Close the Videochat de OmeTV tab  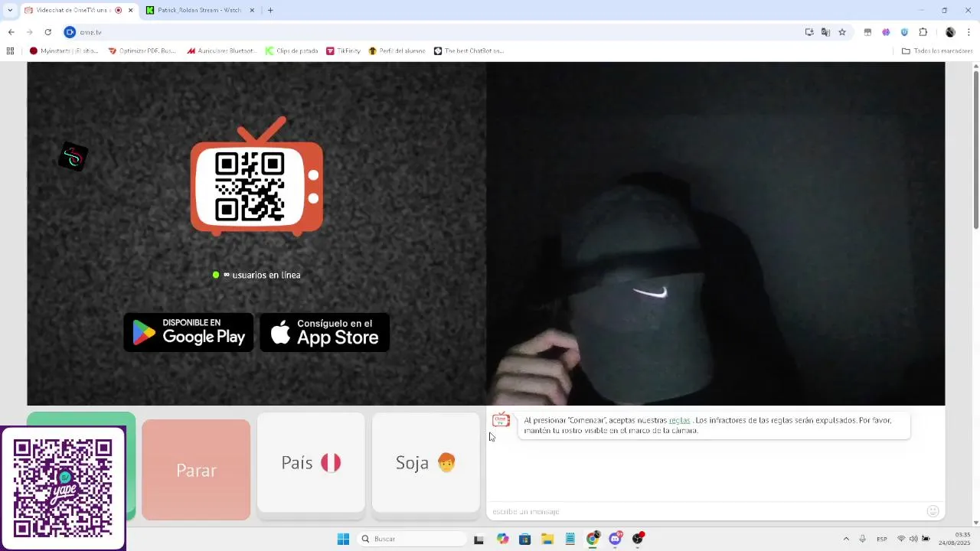pyautogui.click(x=130, y=11)
